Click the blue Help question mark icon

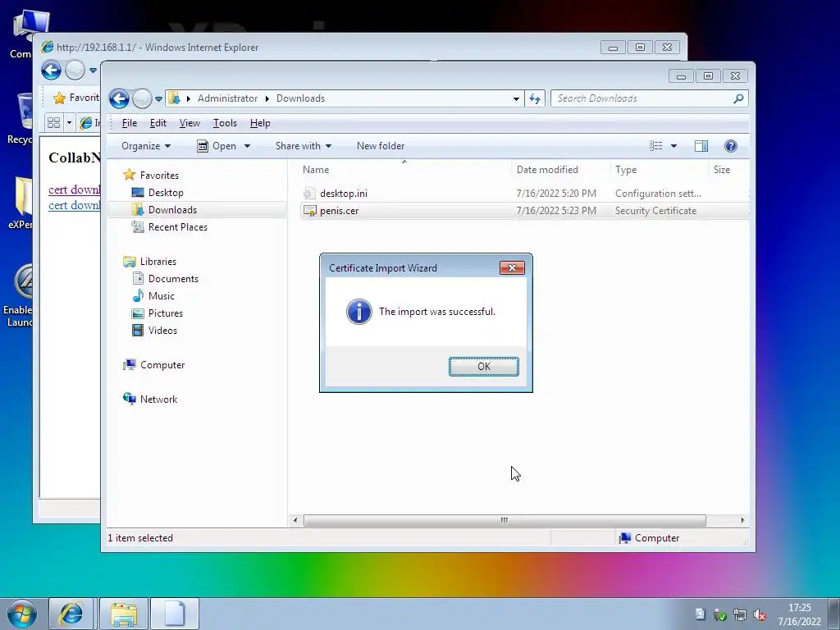point(731,146)
